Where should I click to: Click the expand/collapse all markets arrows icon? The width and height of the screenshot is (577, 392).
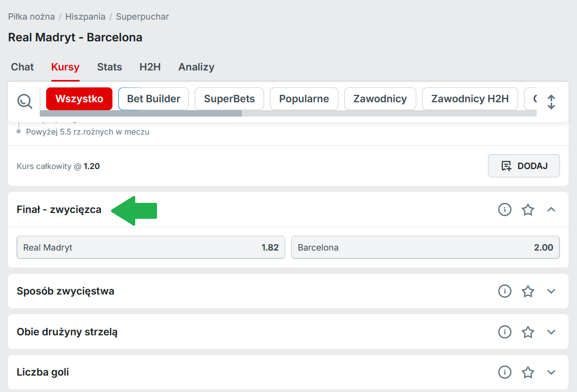coord(551,102)
